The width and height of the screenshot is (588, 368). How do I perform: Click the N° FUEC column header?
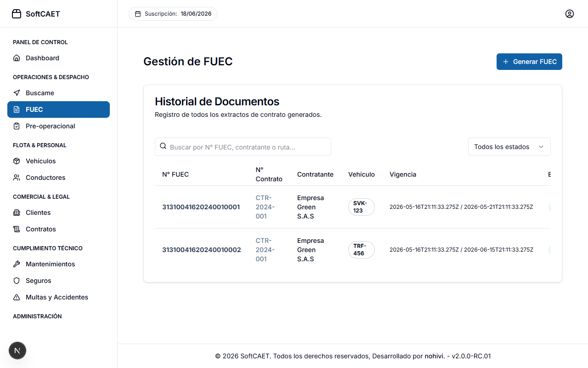pyautogui.click(x=175, y=174)
